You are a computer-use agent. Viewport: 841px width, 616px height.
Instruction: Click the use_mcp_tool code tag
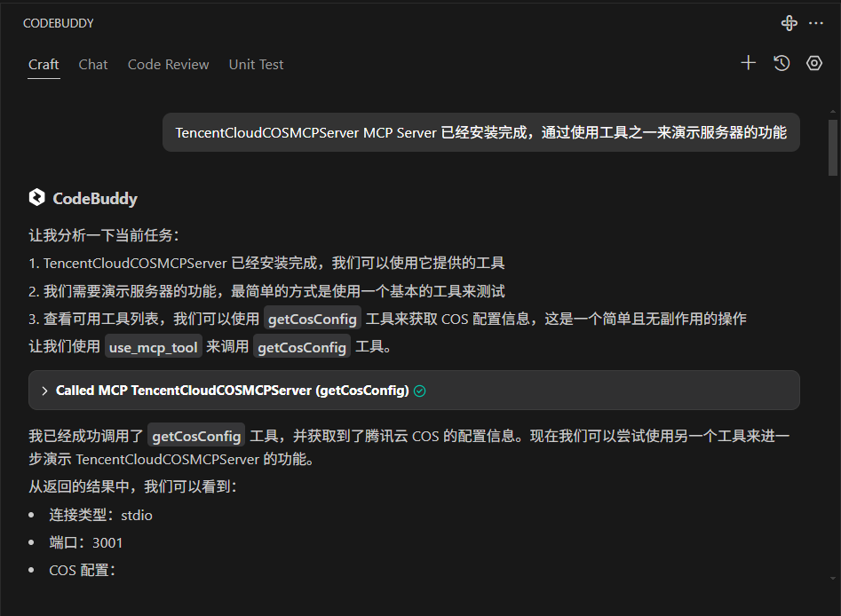click(154, 347)
